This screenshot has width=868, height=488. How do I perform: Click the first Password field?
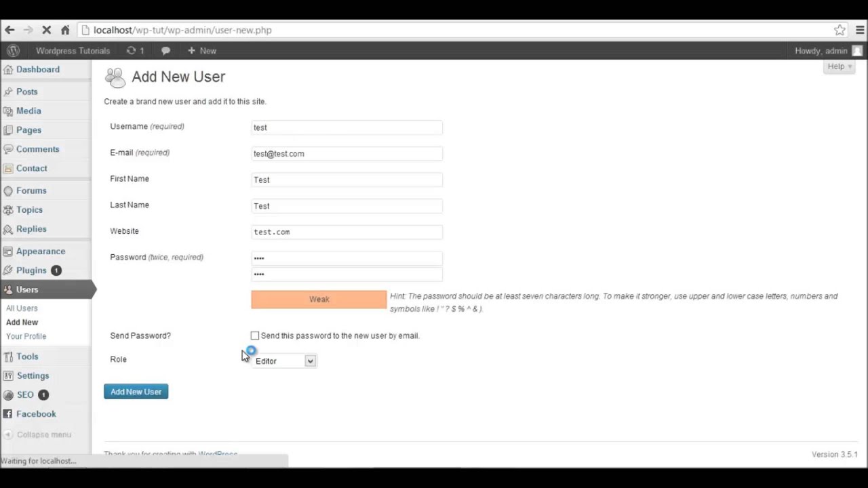click(x=347, y=258)
